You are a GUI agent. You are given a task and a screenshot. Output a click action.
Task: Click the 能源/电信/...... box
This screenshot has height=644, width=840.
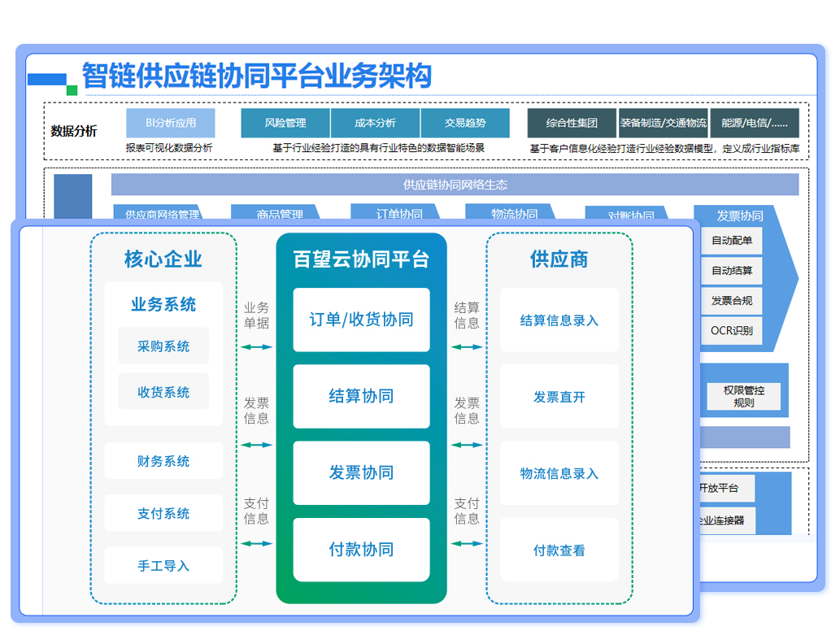tap(755, 123)
